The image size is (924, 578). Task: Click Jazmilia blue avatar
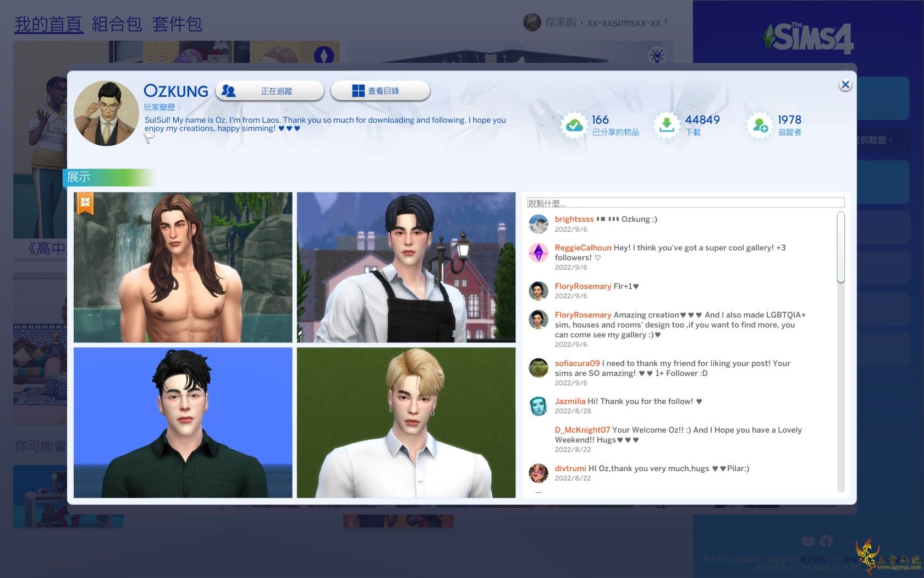click(x=538, y=406)
